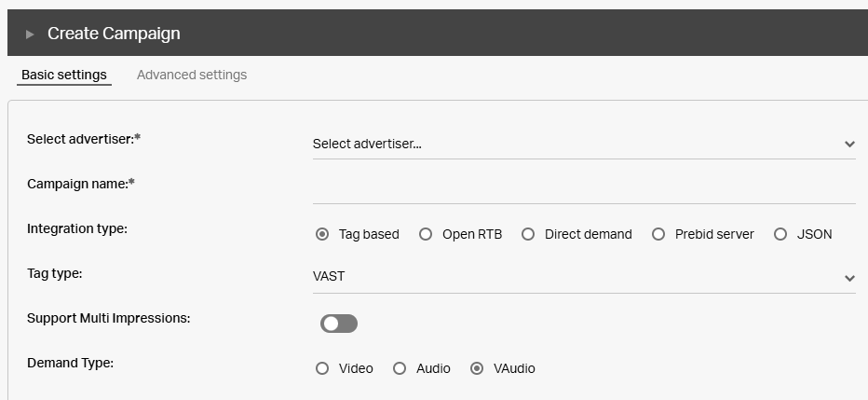Select JSON integration type
Image resolution: width=868 pixels, height=400 pixels.
coord(780,234)
